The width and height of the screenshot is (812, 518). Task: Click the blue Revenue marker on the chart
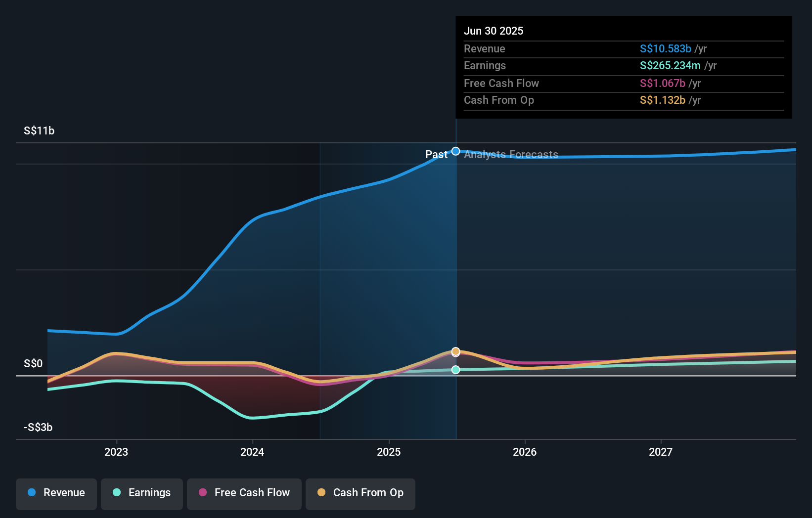pyautogui.click(x=455, y=151)
